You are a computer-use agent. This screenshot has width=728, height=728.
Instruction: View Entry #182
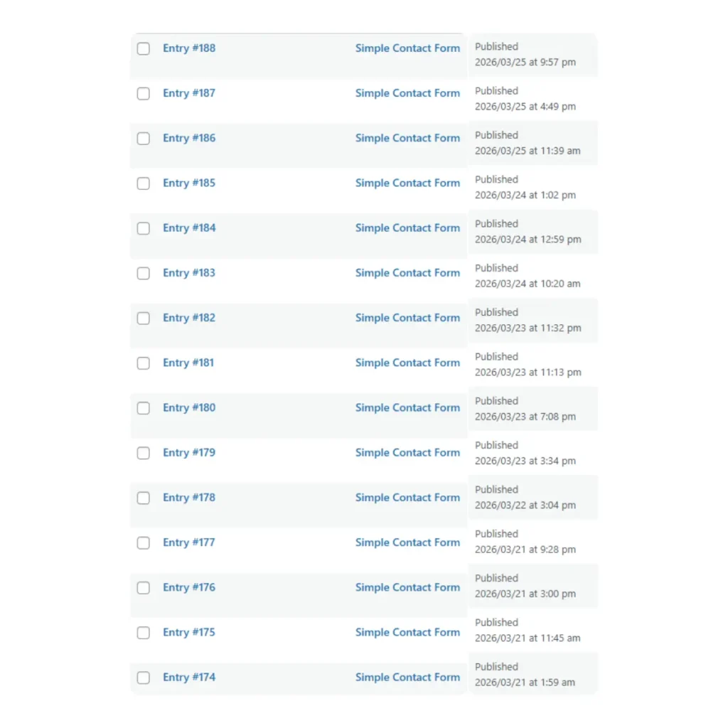pos(189,318)
